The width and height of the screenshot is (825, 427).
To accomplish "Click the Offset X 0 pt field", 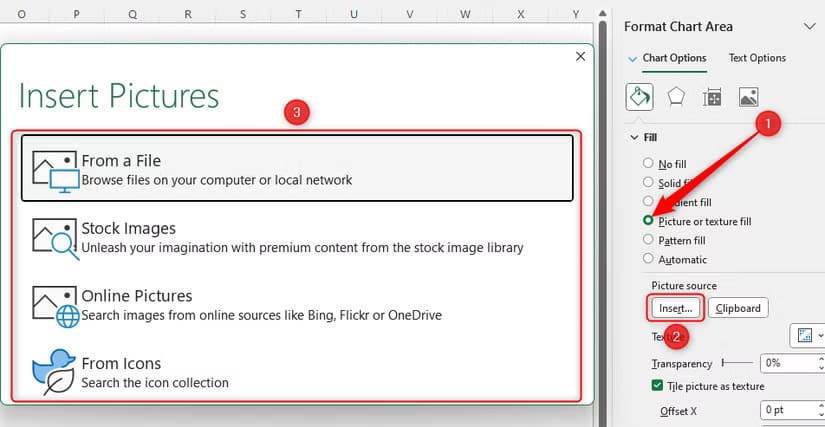I will [789, 410].
